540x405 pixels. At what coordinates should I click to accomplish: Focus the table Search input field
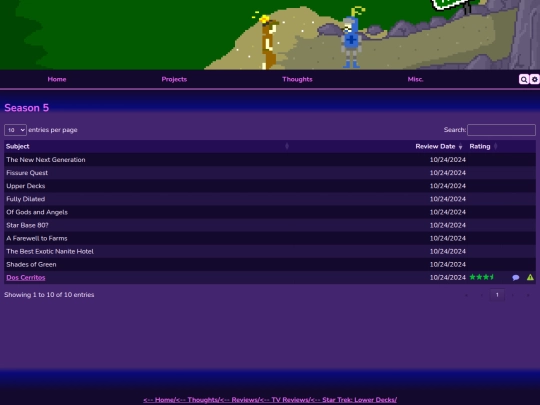501,130
